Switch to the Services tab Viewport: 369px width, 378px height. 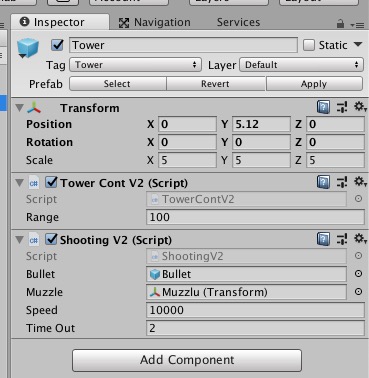pos(238,22)
